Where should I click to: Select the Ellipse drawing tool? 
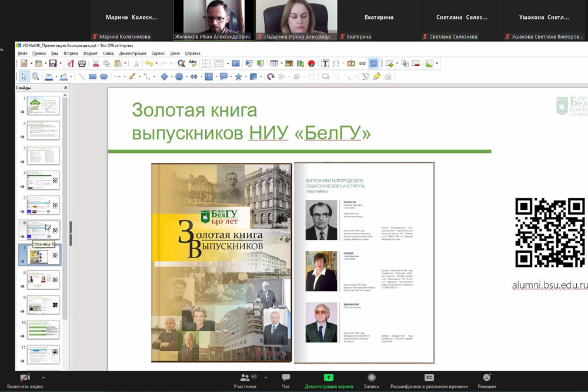[x=104, y=76]
